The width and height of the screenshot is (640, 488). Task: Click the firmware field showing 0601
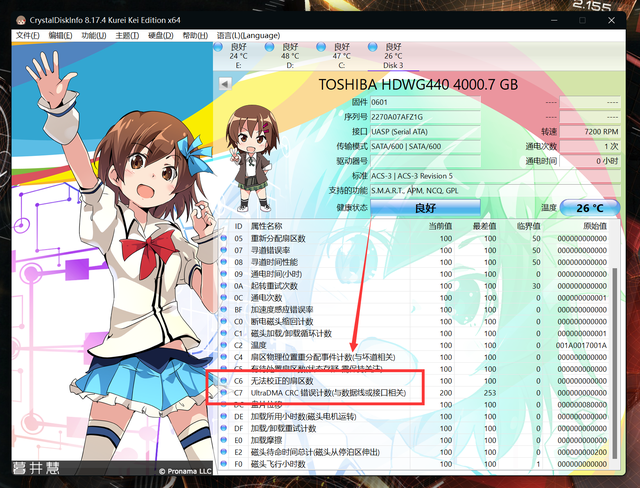[x=425, y=102]
